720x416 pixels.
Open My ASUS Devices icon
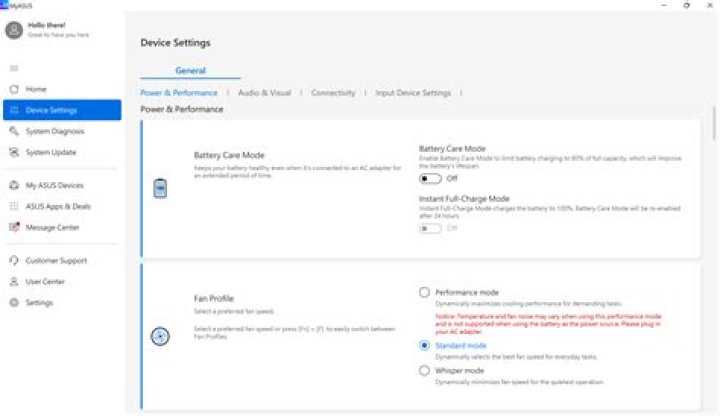pos(14,185)
